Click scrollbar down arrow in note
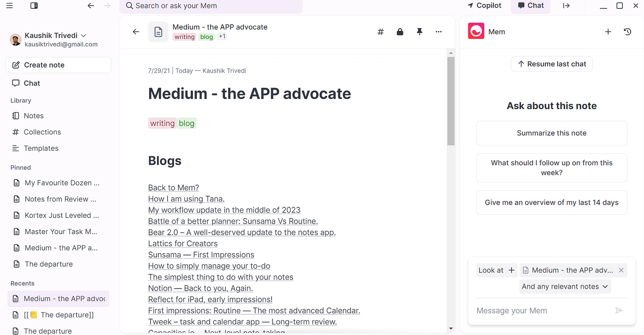Screen dimensions: 644x335 451,328
